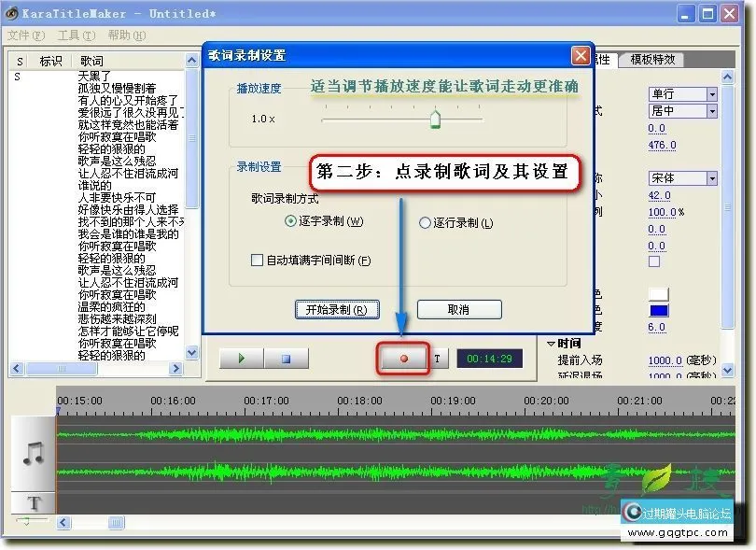Open the 单行 dropdown in the properties panel

tap(712, 93)
